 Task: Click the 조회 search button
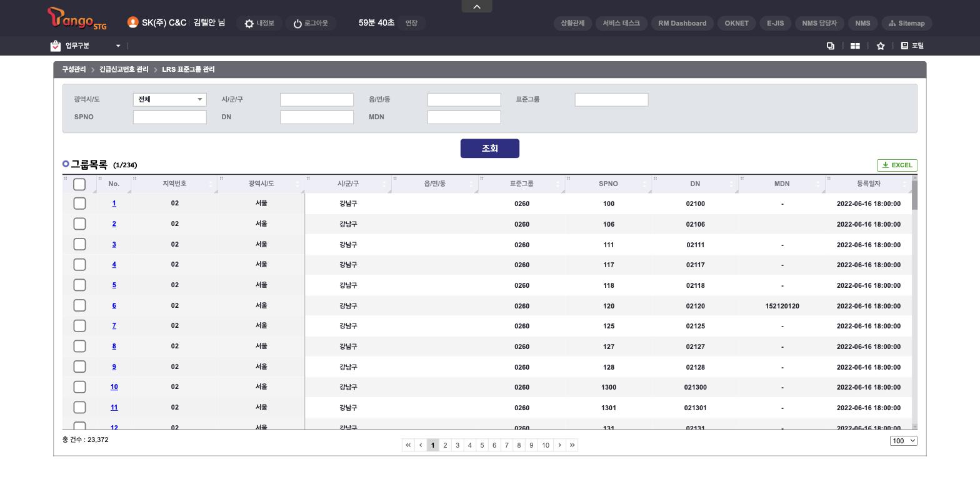490,149
